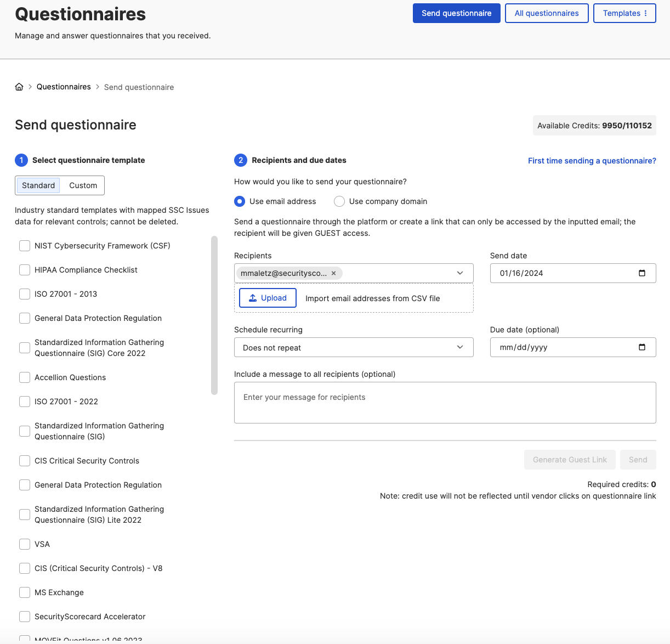The height and width of the screenshot is (644, 670).
Task: Enable the VSA template checkbox
Action: click(x=24, y=544)
